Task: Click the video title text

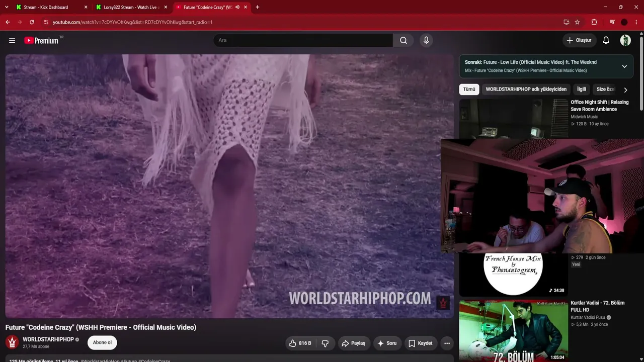Action: (x=101, y=327)
